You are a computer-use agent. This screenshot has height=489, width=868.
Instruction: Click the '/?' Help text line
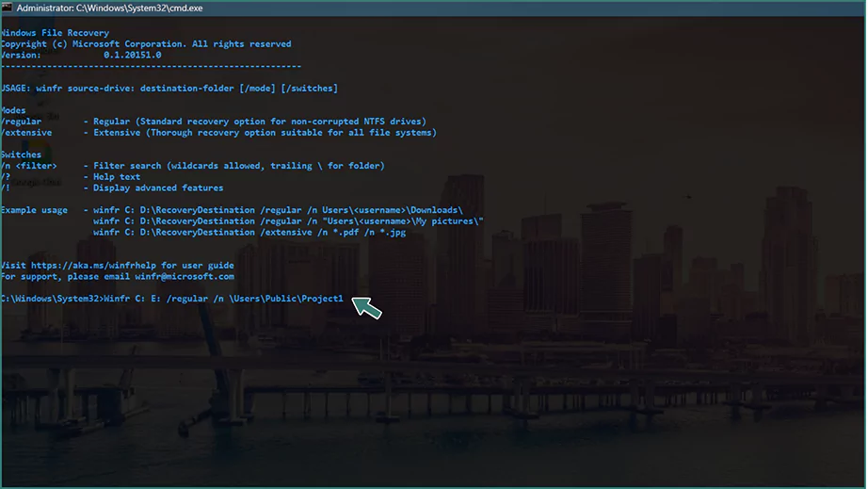coord(71,176)
